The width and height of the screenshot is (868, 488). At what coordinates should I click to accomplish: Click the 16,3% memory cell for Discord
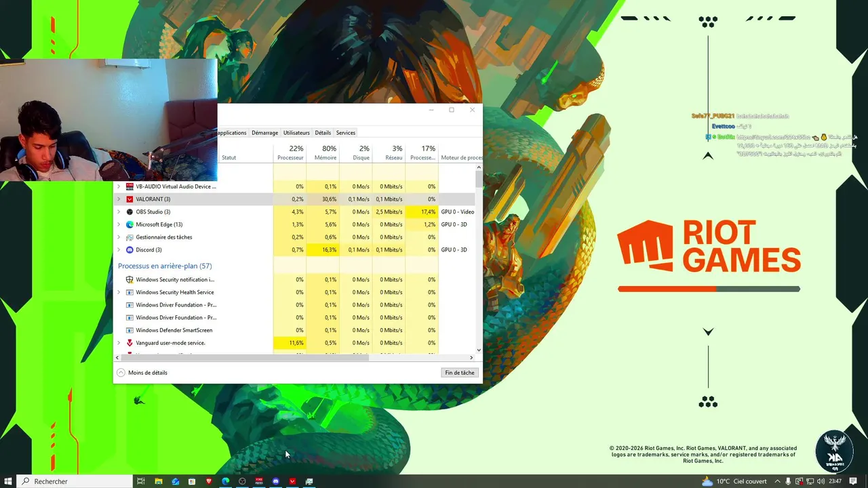click(323, 250)
